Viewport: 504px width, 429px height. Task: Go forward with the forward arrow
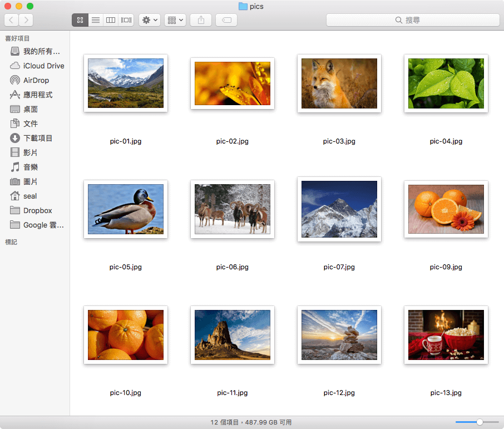pyautogui.click(x=26, y=20)
